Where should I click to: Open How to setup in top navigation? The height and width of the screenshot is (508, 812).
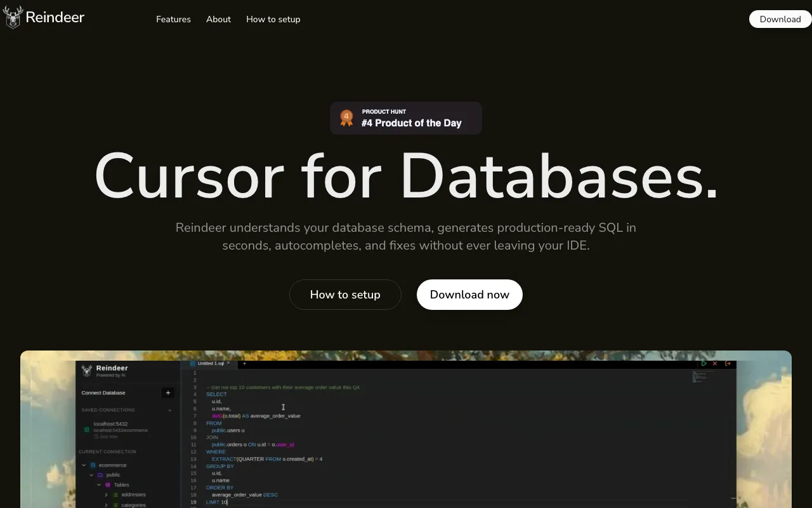pos(273,19)
